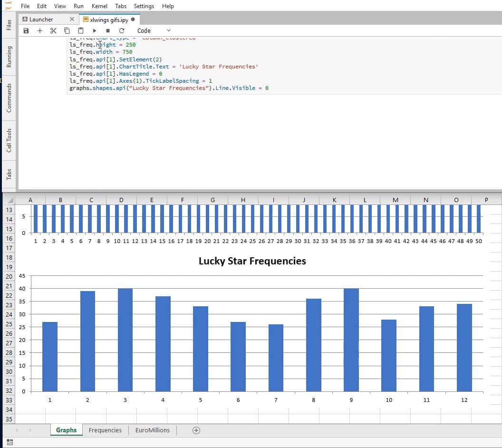
Task: Cut the selected cell with scissors icon
Action: [x=53, y=30]
